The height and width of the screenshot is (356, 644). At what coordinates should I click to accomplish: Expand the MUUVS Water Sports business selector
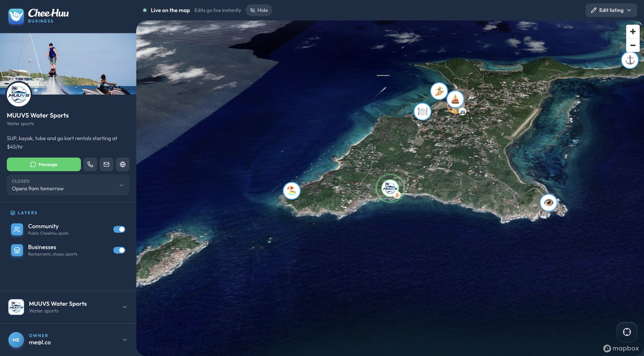coord(68,307)
